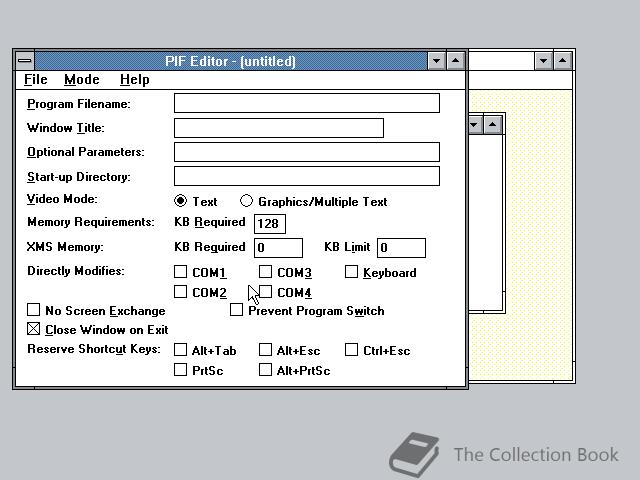
Task: Reserve the PrtSc shortcut key
Action: pyautogui.click(x=180, y=370)
